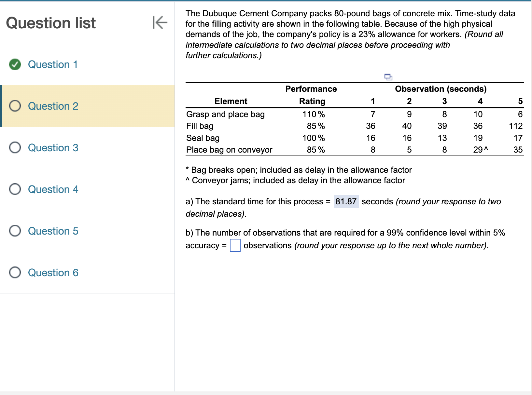Select the 81.87 standard time answer field
This screenshot has height=395, width=532.
pyautogui.click(x=346, y=202)
